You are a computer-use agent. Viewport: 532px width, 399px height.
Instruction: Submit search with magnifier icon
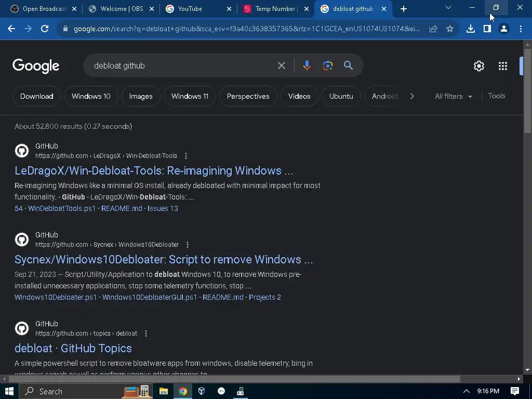pyautogui.click(x=349, y=65)
